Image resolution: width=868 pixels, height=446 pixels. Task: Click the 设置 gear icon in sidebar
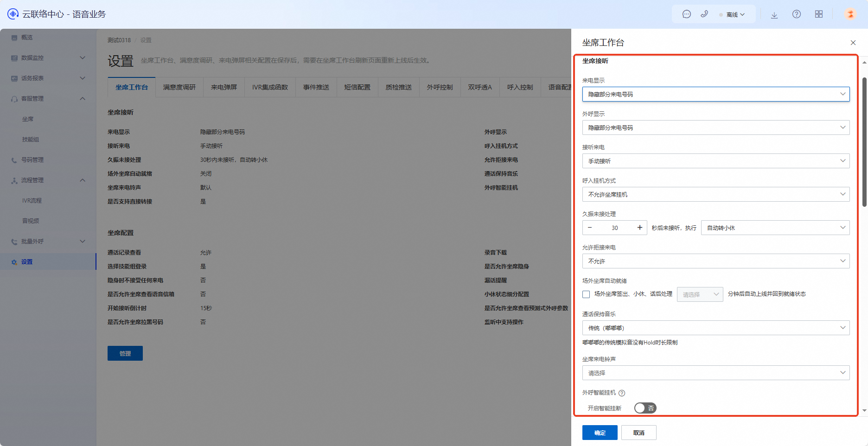(14, 262)
